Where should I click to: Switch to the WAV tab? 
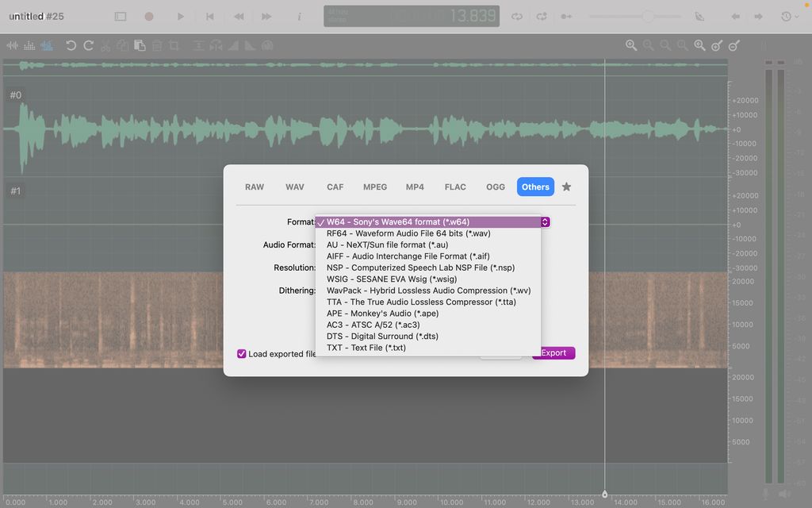294,187
